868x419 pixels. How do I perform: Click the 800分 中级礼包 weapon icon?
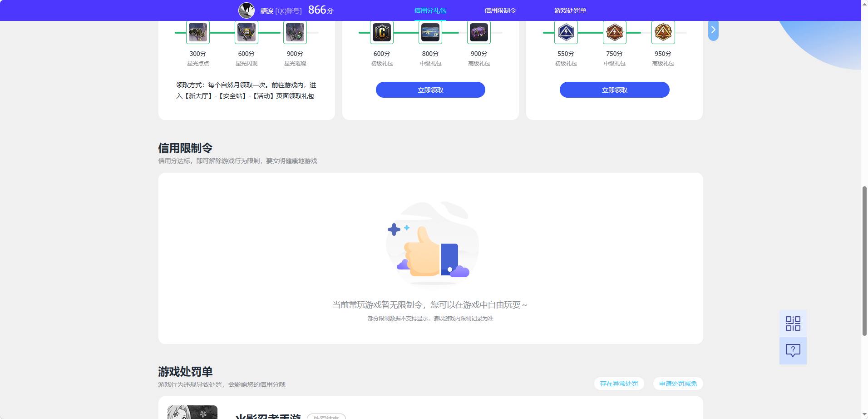(430, 32)
